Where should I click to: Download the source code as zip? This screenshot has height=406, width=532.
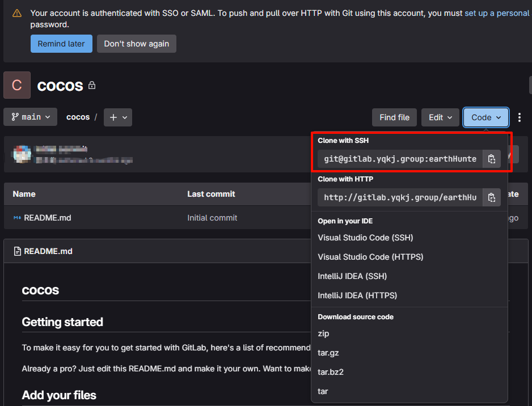coord(323,333)
